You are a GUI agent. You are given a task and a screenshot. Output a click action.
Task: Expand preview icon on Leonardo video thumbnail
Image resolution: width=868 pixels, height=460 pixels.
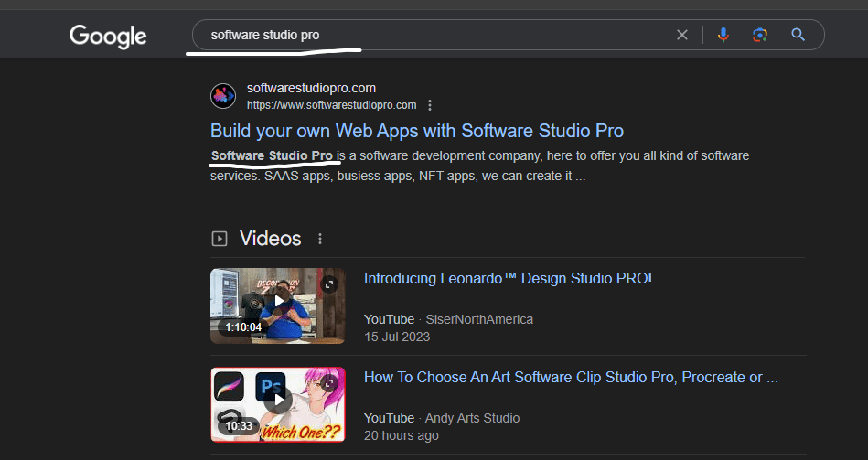329,284
